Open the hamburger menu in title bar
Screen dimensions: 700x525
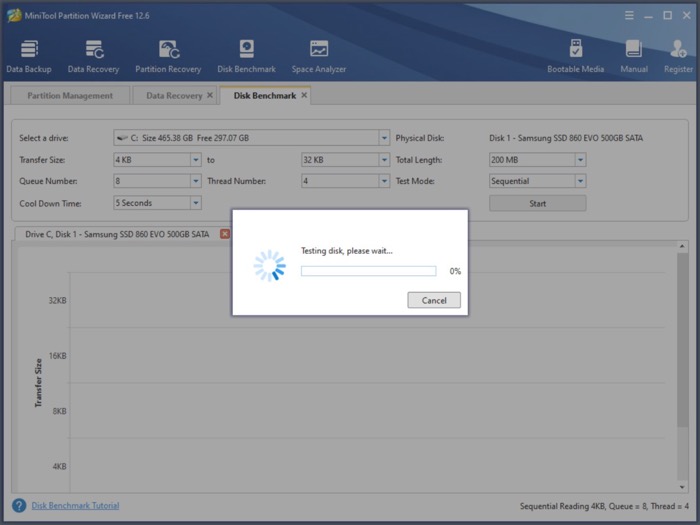tap(629, 16)
